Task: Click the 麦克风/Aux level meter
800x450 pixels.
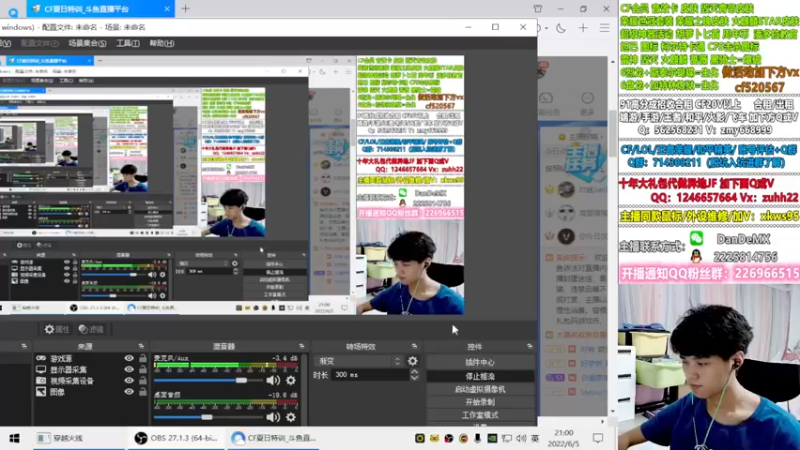Action: (226, 366)
